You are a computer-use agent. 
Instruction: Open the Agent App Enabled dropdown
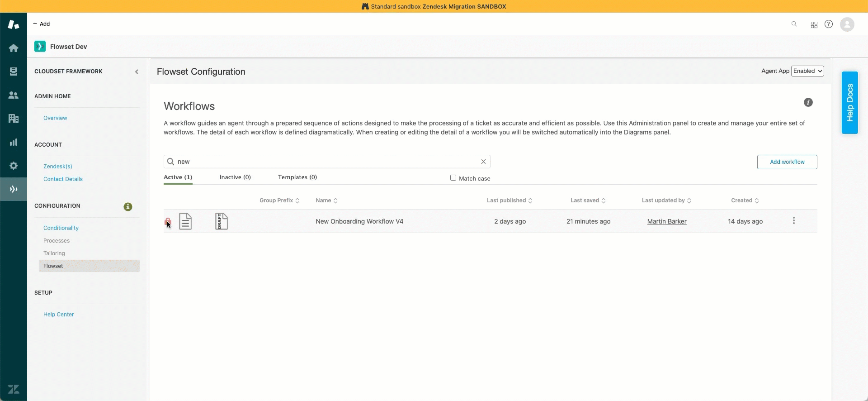tap(807, 71)
